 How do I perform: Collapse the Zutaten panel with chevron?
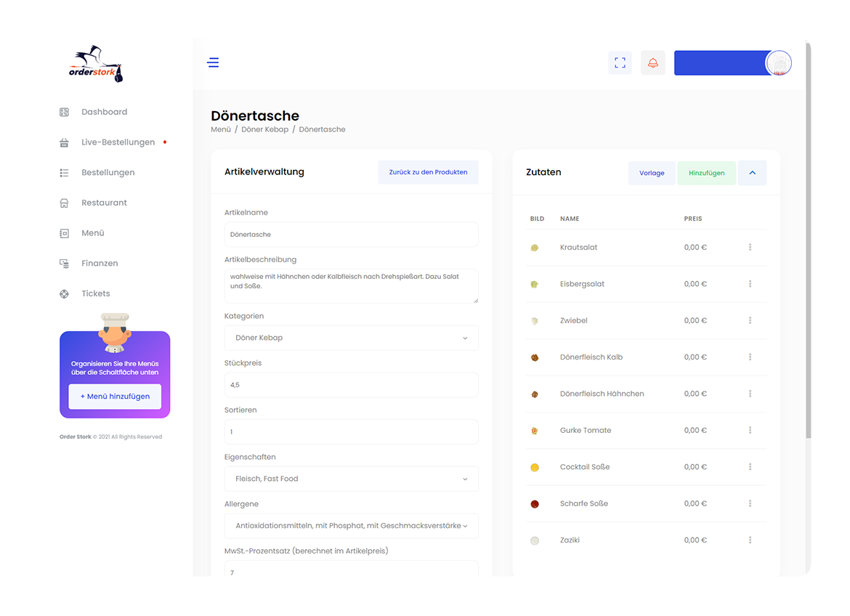click(752, 173)
